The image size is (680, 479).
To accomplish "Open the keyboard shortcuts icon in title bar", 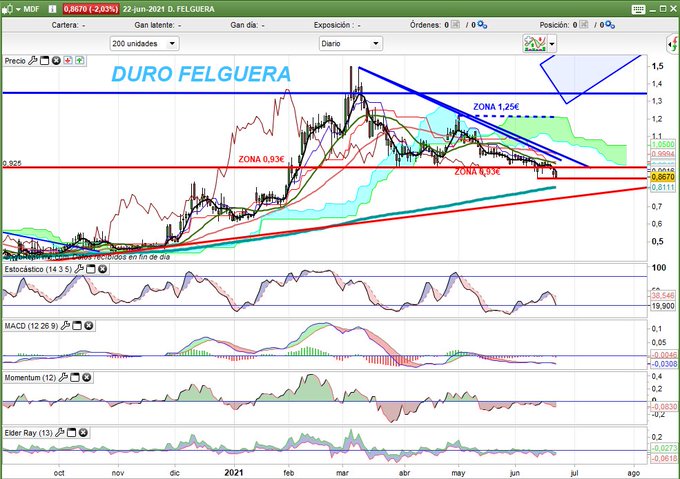I will [x=638, y=9].
